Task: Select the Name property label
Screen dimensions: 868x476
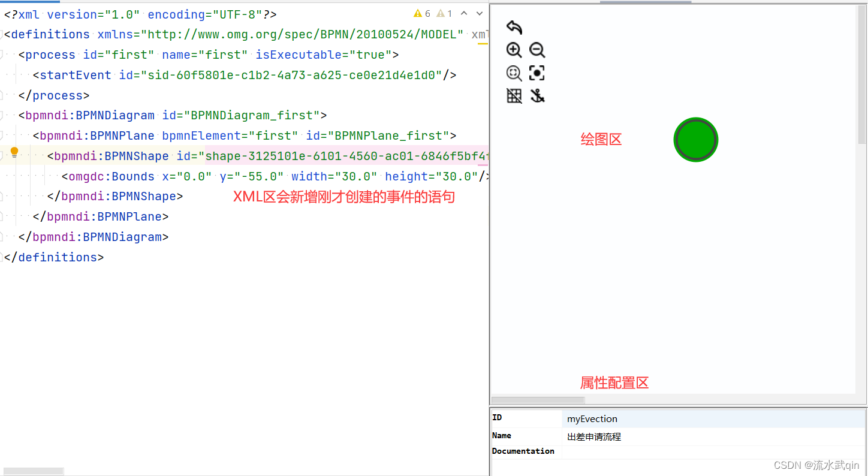Action: [x=502, y=436]
